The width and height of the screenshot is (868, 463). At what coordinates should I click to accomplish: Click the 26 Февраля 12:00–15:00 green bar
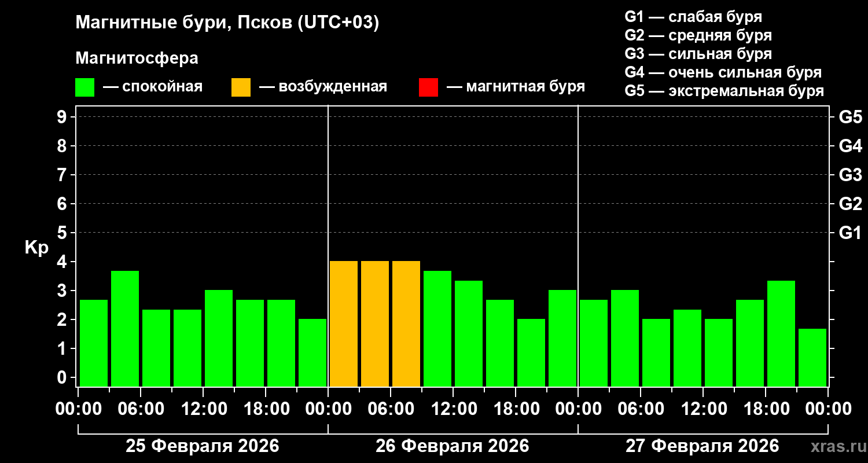click(x=469, y=334)
